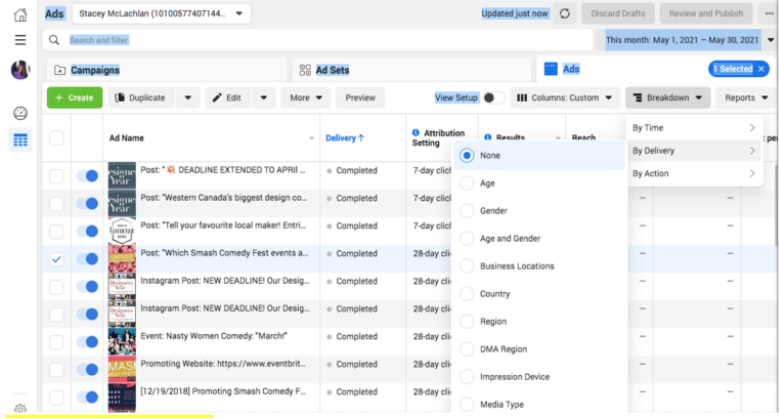Viewport: 779px width, 419px height.
Task: Open the Nasty Women Comedy event thumbnail
Action: pyautogui.click(x=122, y=341)
